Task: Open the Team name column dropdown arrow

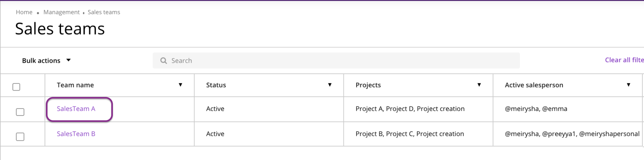Action: point(181,85)
